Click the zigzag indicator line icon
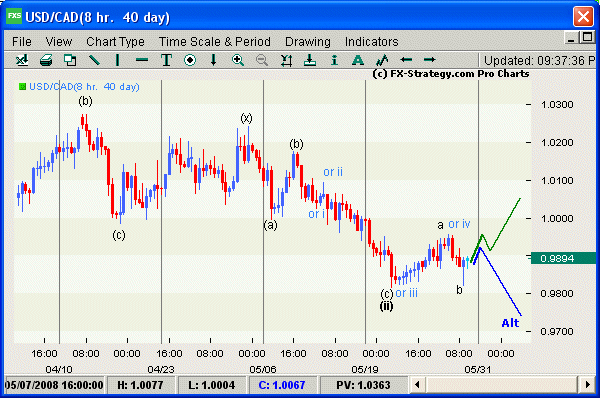The width and height of the screenshot is (600, 398). point(382,60)
